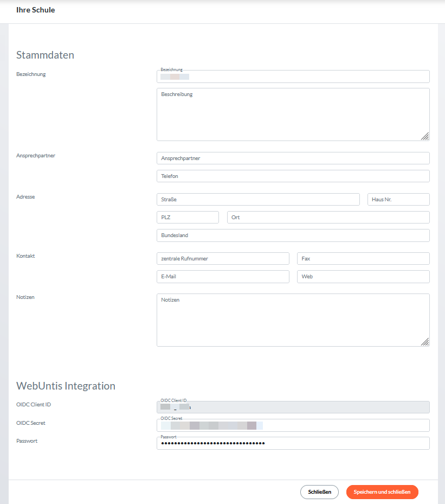Click into the Notizen text area

[293, 320]
